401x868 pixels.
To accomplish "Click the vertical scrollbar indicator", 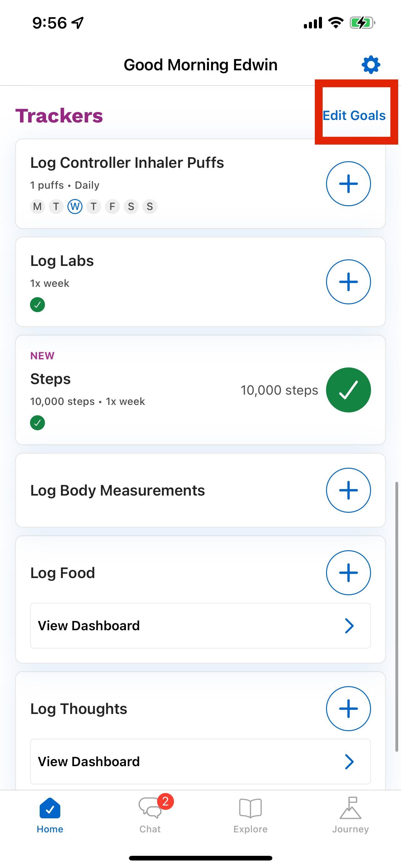I will coord(397,617).
